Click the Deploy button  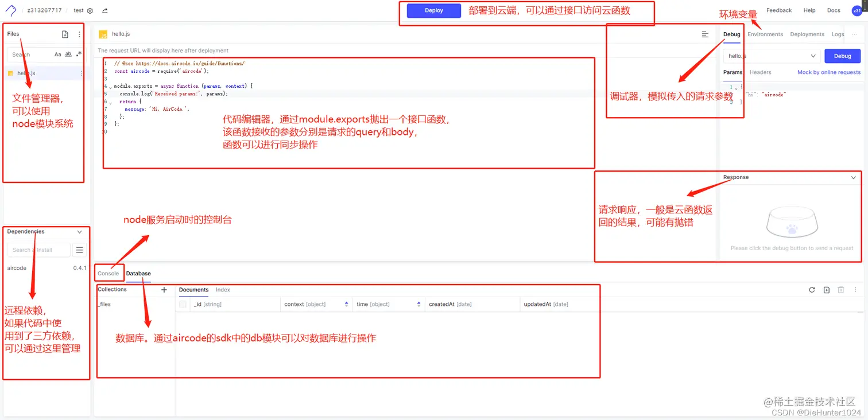click(x=434, y=10)
